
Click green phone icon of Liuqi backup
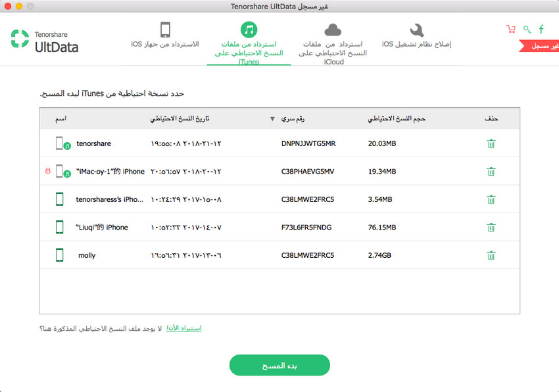[60, 227]
